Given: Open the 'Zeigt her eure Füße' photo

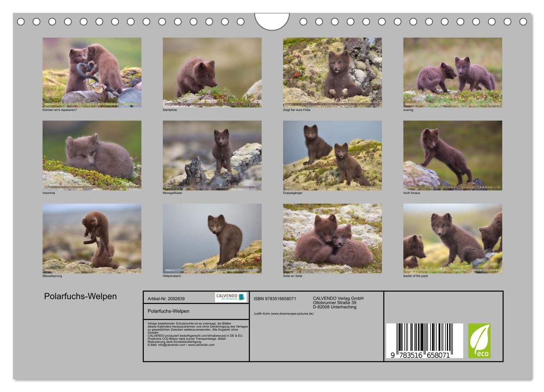Looking at the screenshot, I should [x=332, y=72].
